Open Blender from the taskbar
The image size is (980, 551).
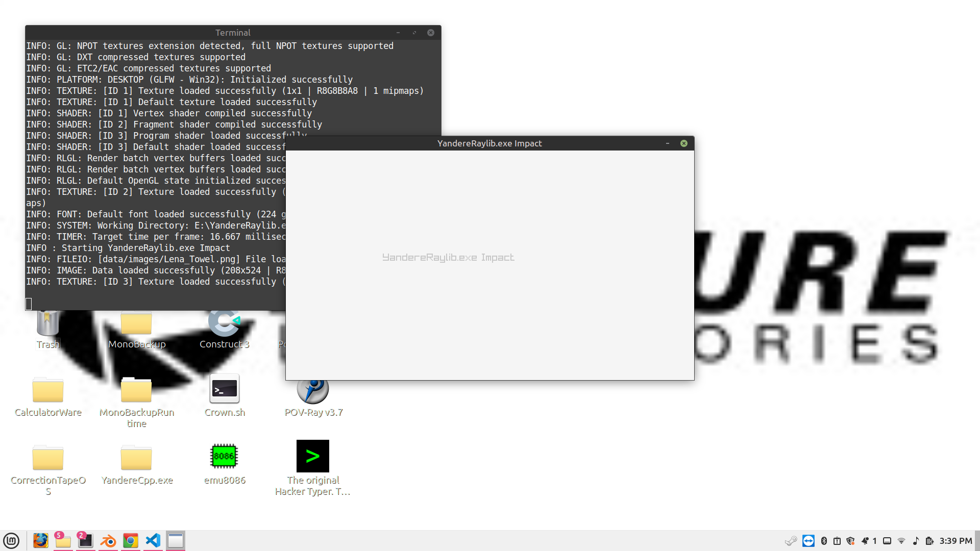[108, 540]
